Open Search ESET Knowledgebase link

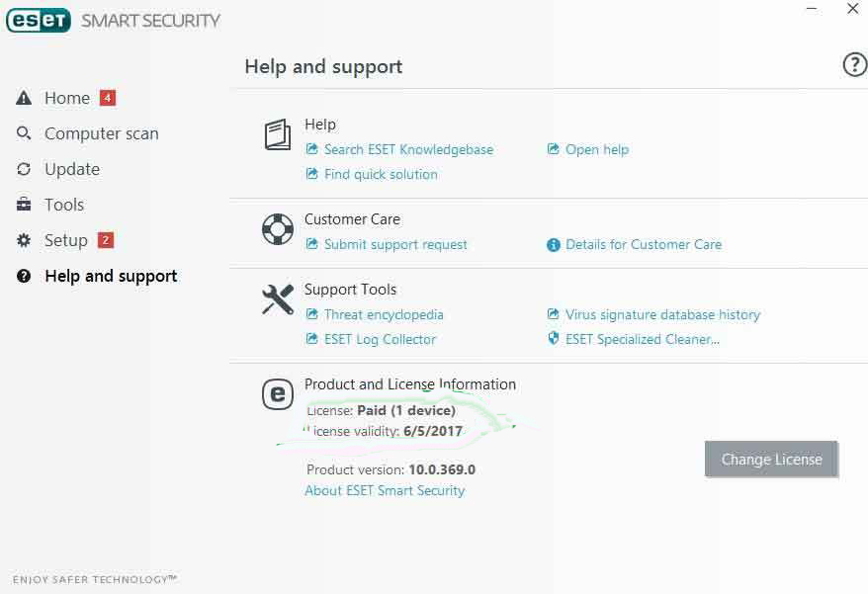click(x=408, y=149)
